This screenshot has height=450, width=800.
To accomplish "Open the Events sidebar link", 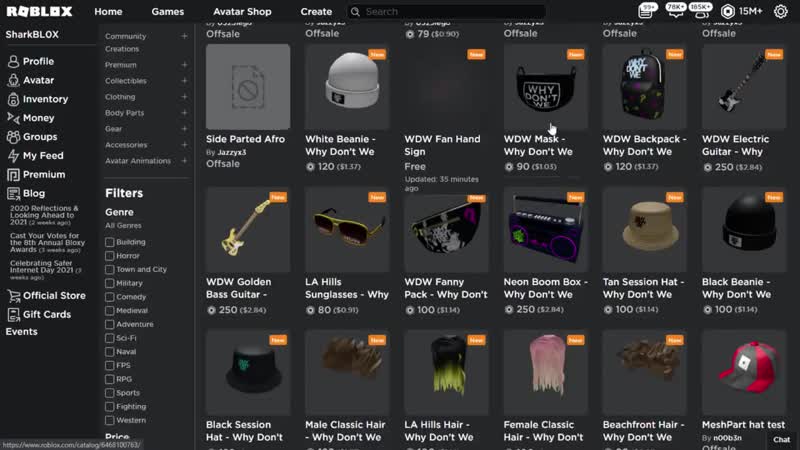I will click(21, 332).
